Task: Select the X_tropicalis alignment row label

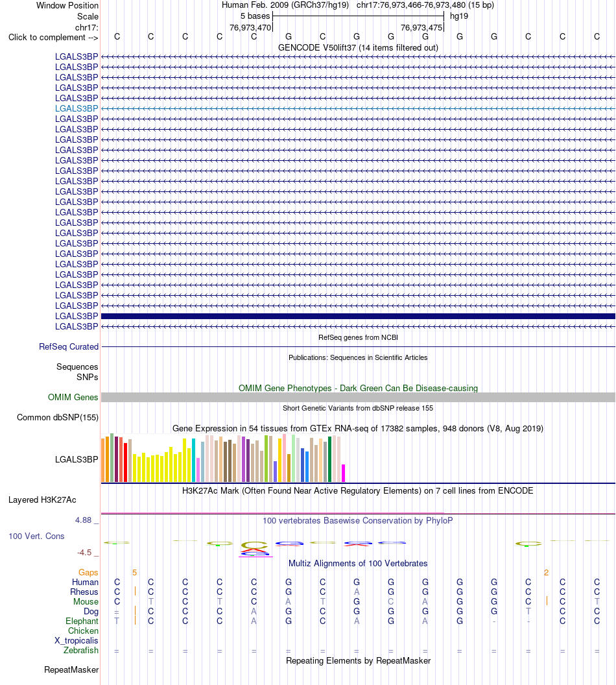Action: pyautogui.click(x=77, y=640)
